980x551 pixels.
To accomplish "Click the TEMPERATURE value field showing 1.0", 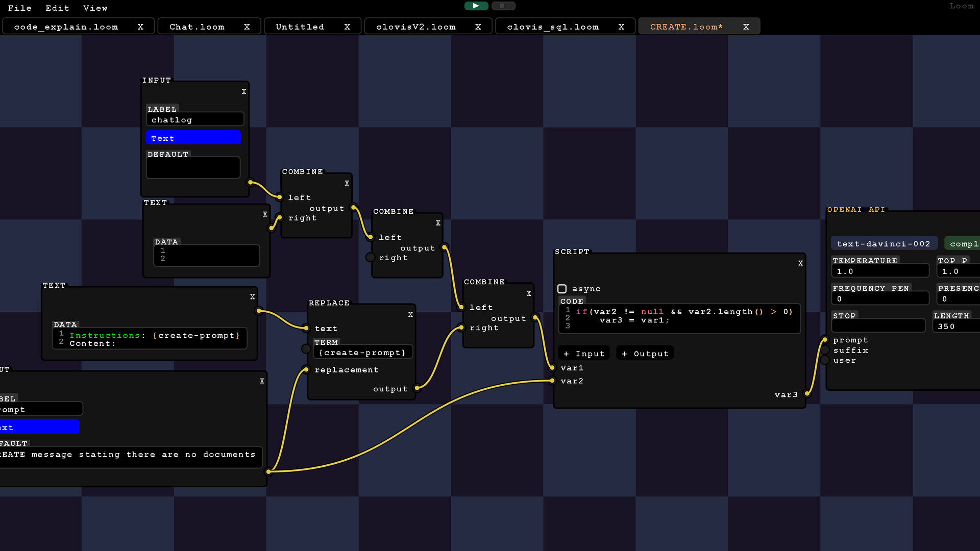I will point(880,271).
